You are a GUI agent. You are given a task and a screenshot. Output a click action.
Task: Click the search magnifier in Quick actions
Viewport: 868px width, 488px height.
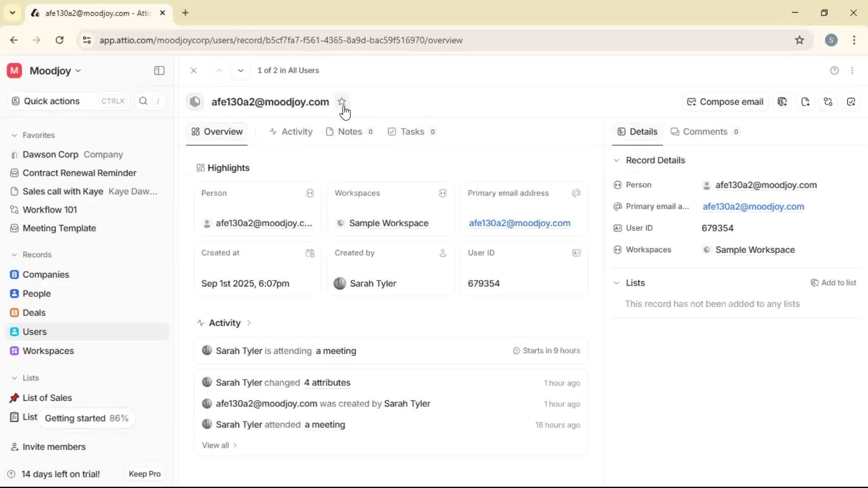[143, 101]
